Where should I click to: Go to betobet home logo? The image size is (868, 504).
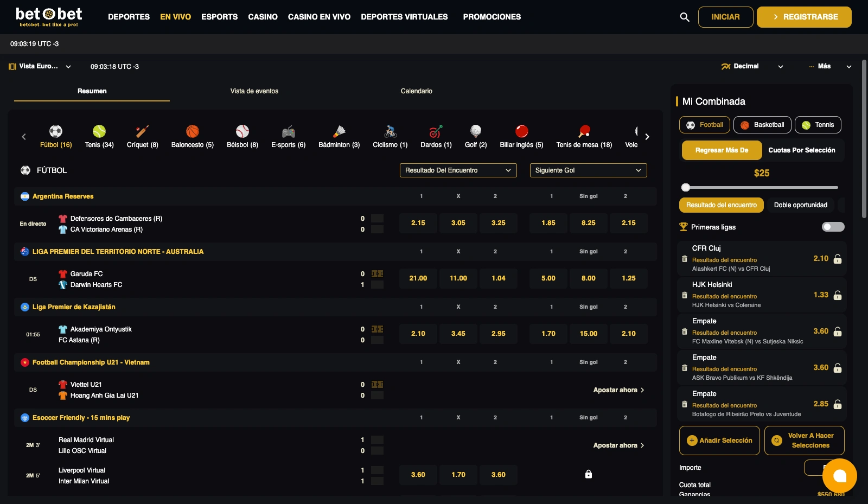pos(49,17)
